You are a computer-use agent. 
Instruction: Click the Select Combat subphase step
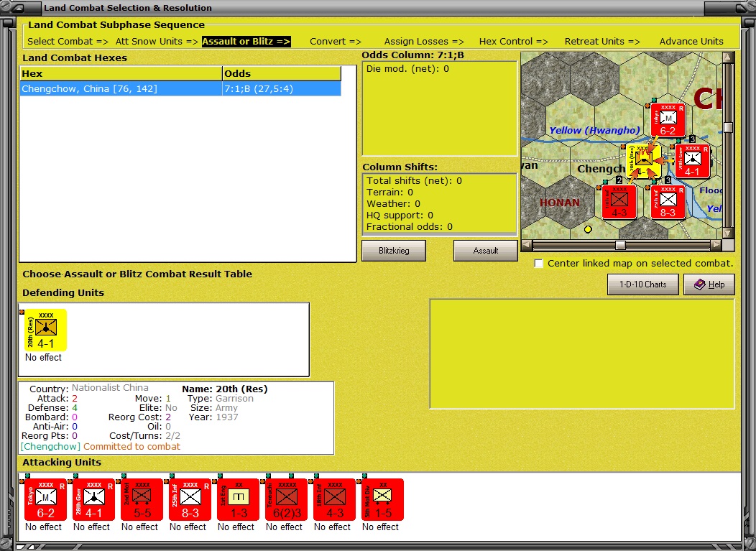[x=68, y=42]
